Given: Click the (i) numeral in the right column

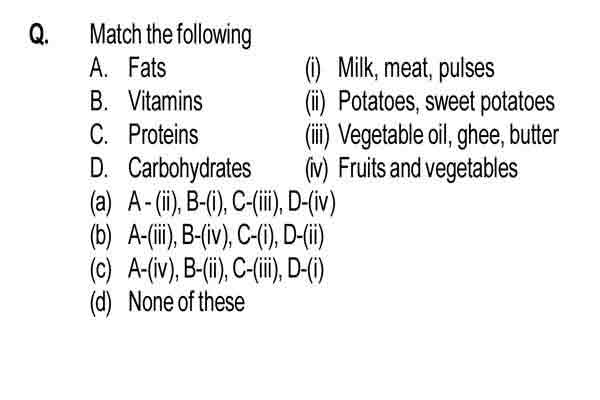Looking at the screenshot, I should point(313,69).
